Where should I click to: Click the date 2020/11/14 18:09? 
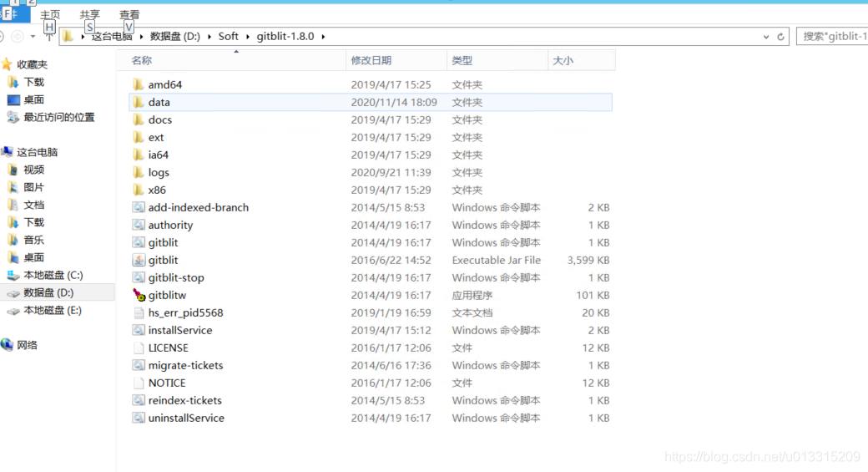point(394,102)
